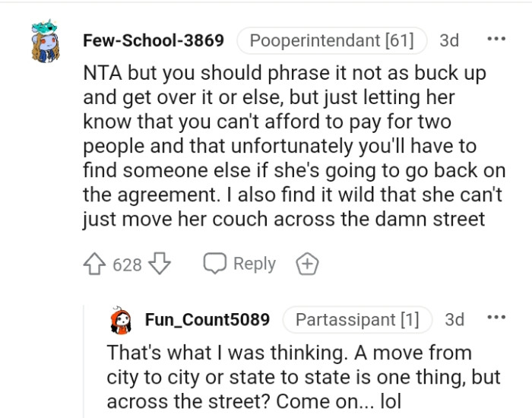The width and height of the screenshot is (532, 418).
Task: Click the 3d timestamp on Few-School-3869's comment
Action: (449, 40)
